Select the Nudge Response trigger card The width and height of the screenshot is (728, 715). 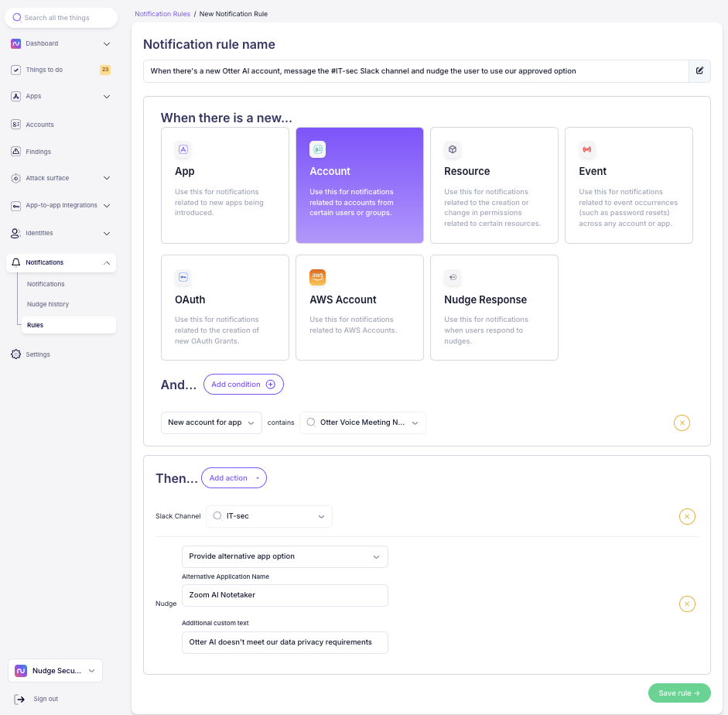click(494, 308)
